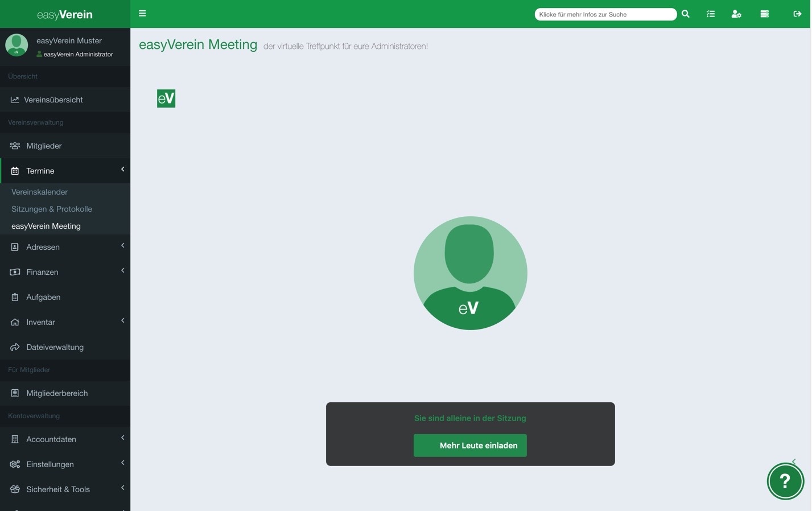Open the server storage icon in header
Screen dimensions: 812x511
tap(764, 14)
